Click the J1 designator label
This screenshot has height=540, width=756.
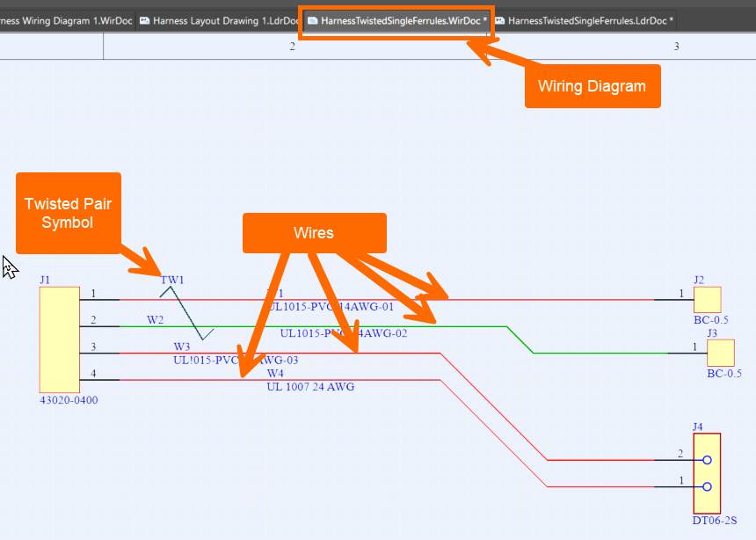[x=45, y=280]
